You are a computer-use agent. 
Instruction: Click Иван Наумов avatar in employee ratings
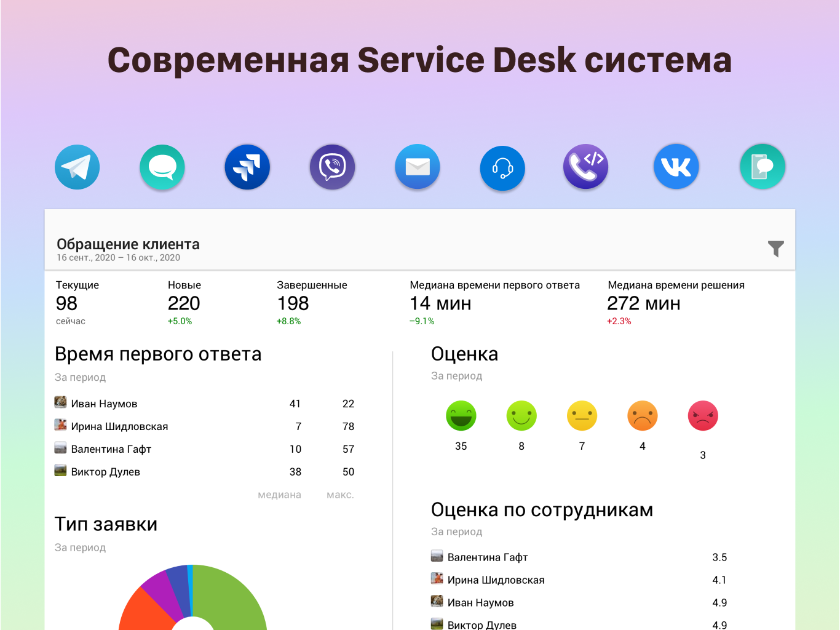click(x=437, y=602)
